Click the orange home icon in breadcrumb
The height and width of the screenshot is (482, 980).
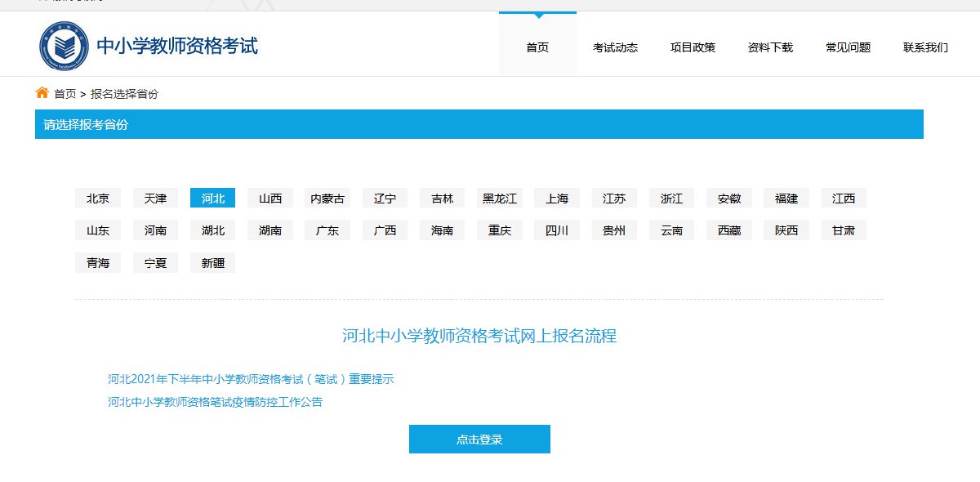point(42,93)
